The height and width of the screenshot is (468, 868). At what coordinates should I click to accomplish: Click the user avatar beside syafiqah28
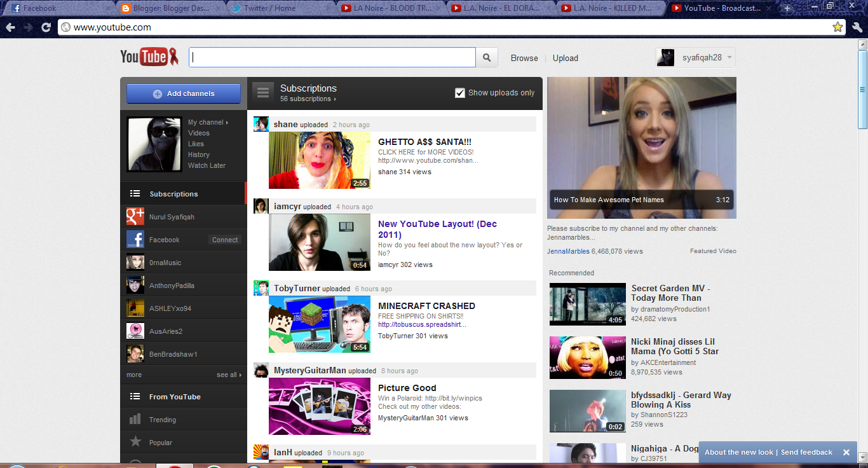coord(665,57)
